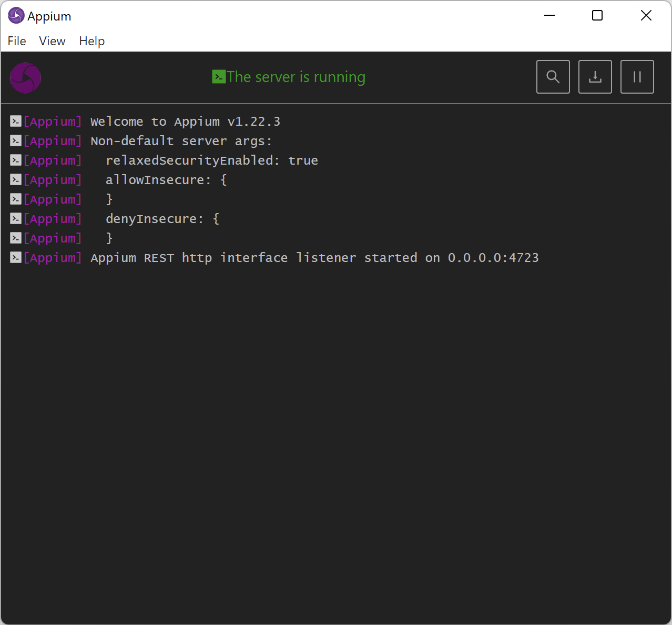672x625 pixels.
Task: Open the File menu
Action: (x=17, y=41)
